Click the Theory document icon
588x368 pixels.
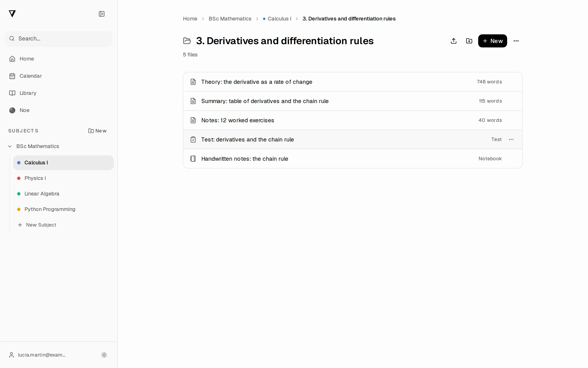click(x=193, y=82)
